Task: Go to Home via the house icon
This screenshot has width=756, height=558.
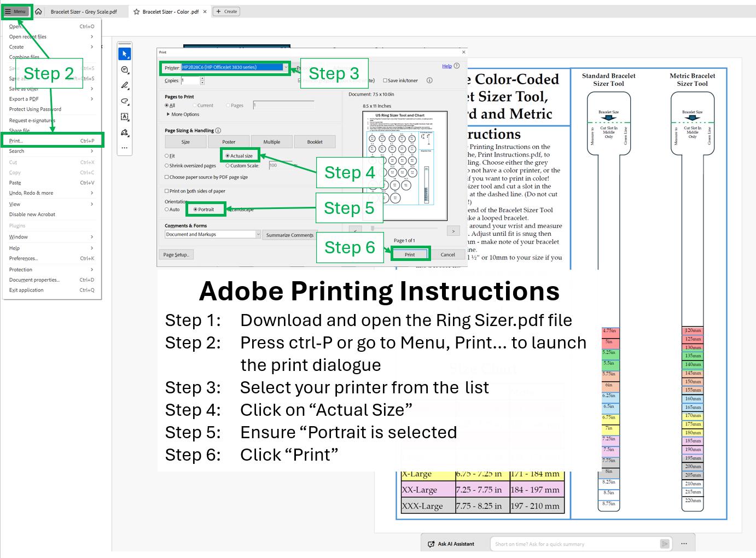Action: [38, 11]
